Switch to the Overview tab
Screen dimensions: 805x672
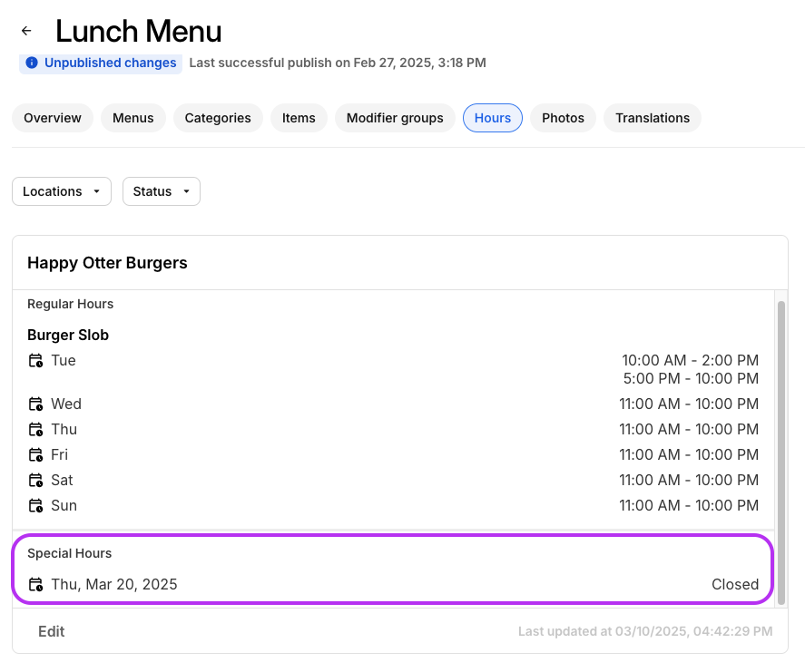pos(53,118)
